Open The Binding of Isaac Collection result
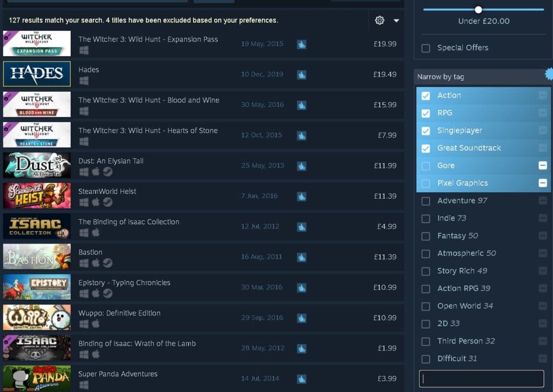553x392 pixels. 129,222
